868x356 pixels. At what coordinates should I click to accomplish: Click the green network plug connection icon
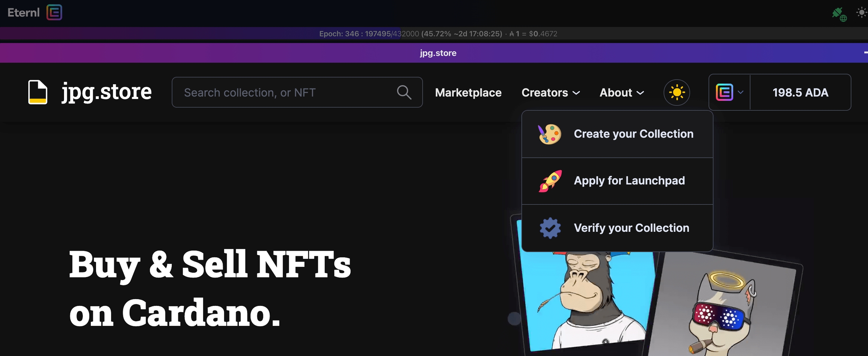(x=839, y=14)
